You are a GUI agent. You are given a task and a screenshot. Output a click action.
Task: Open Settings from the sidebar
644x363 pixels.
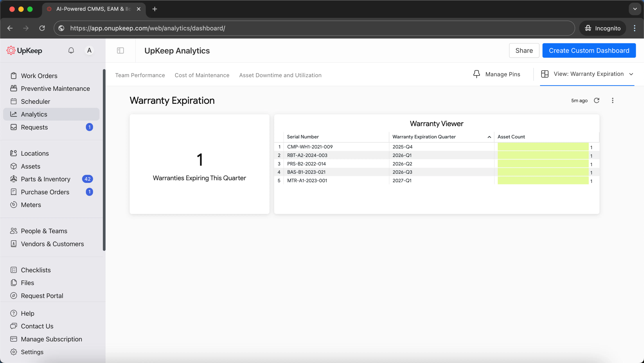click(x=32, y=352)
